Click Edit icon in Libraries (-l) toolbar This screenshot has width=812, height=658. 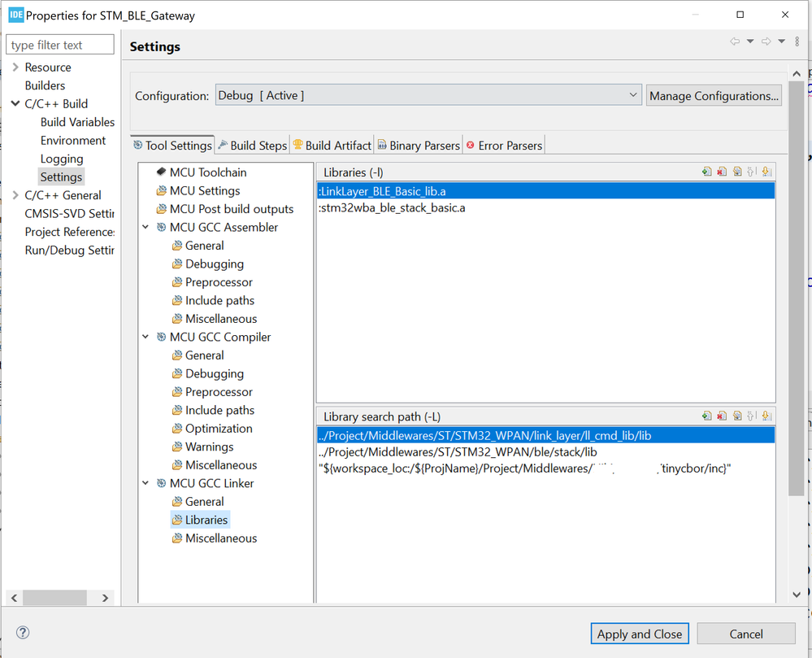pyautogui.click(x=737, y=172)
